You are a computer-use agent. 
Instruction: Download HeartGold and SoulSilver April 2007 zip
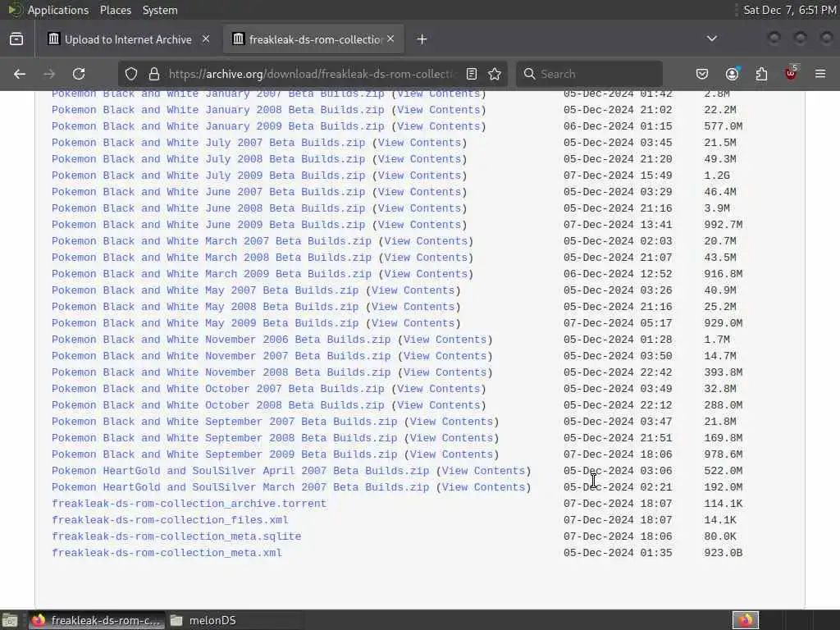pos(240,471)
